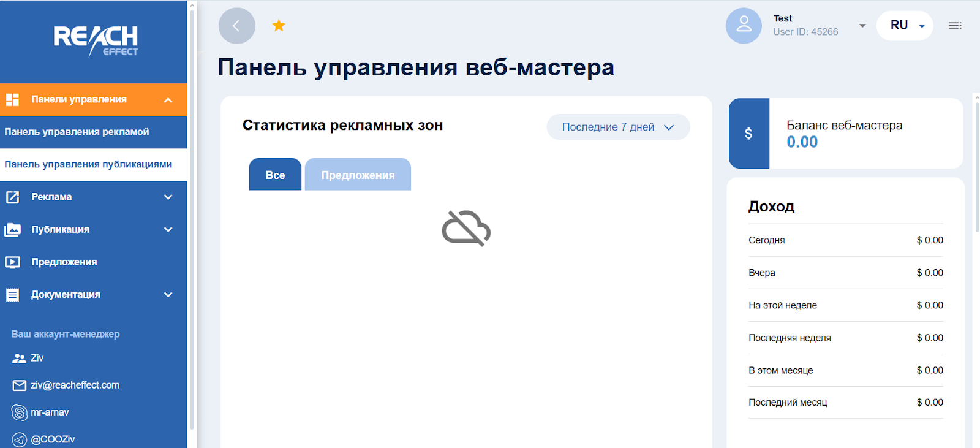Collapse the 'Панели управления' section
Viewport: 980px width, 448px height.
click(x=168, y=100)
